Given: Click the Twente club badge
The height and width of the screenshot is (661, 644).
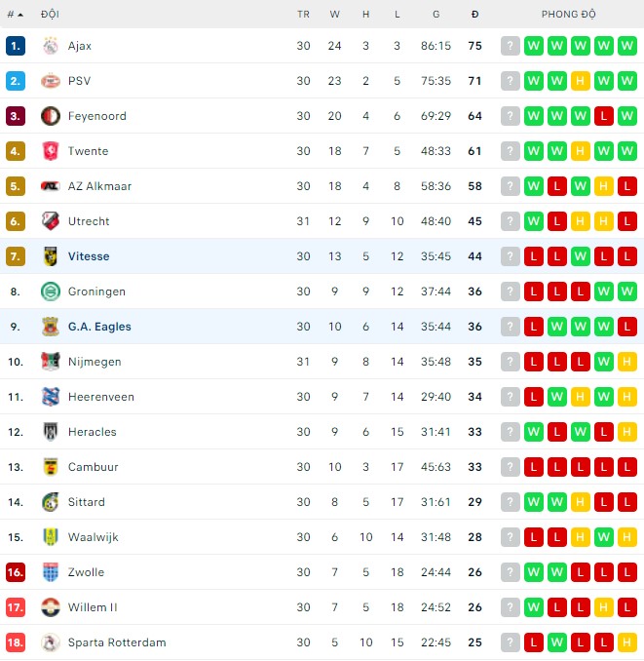Looking at the screenshot, I should click(51, 151).
